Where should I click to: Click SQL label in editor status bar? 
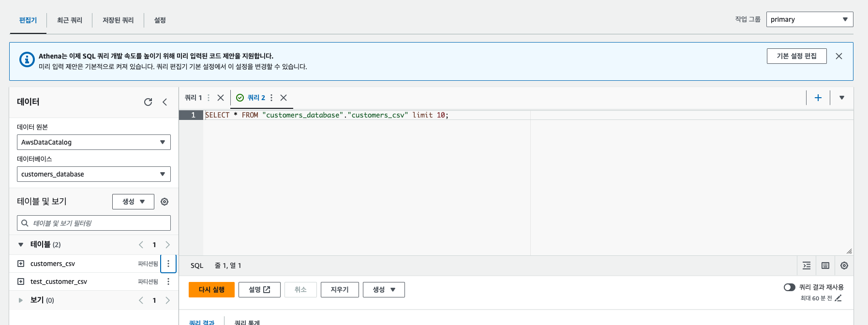pos(197,266)
